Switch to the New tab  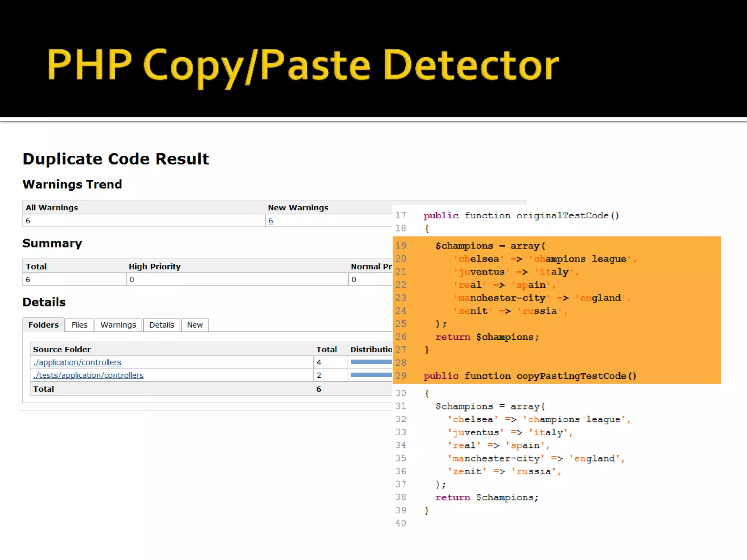click(195, 325)
